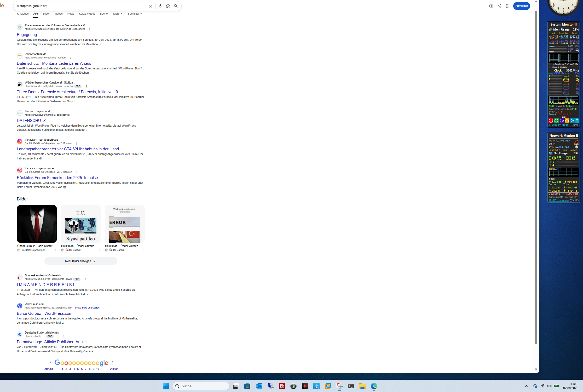The height and width of the screenshot is (392, 583).
Task: Go to previous results page with arrow chevron
Action: pos(51,362)
